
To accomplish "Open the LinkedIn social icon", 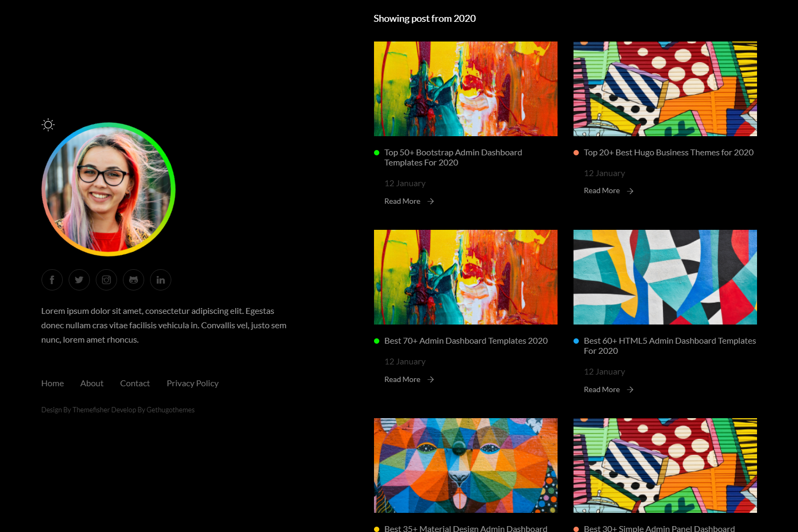I will point(161,280).
